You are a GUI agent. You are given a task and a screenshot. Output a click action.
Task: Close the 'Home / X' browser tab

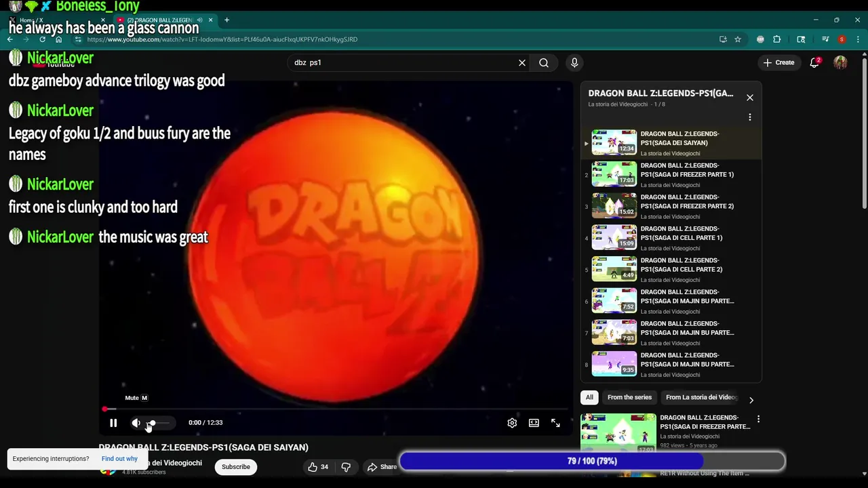103,20
